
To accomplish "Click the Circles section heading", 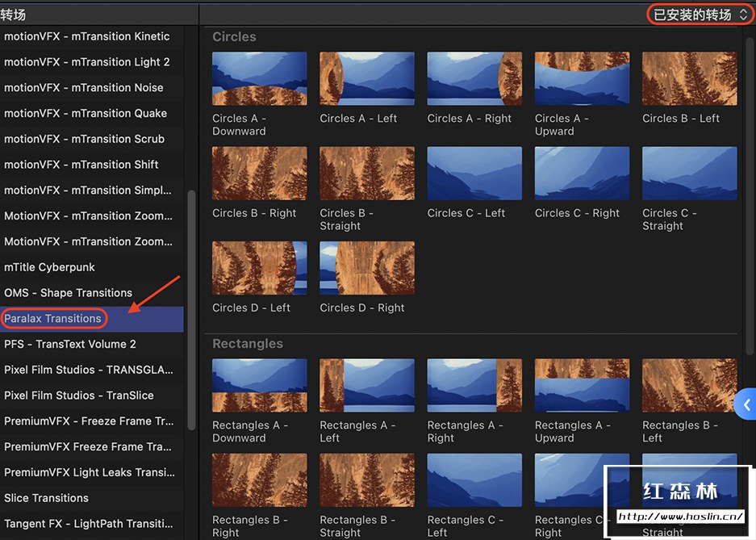I will (x=234, y=36).
